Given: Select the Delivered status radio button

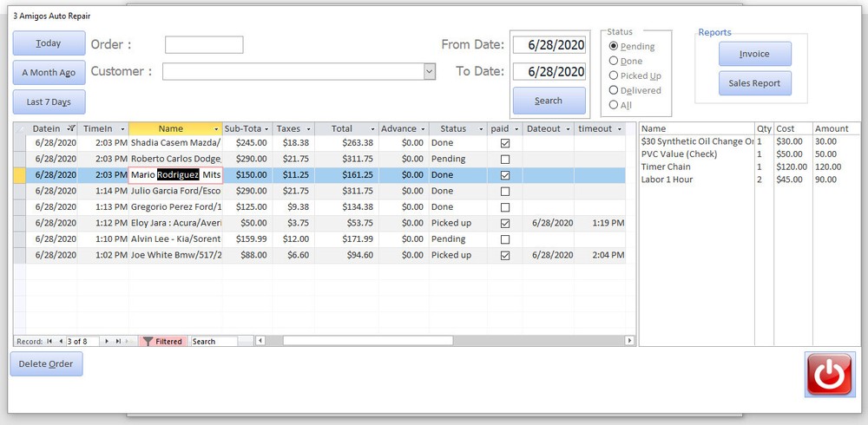Looking at the screenshot, I should click(614, 90).
